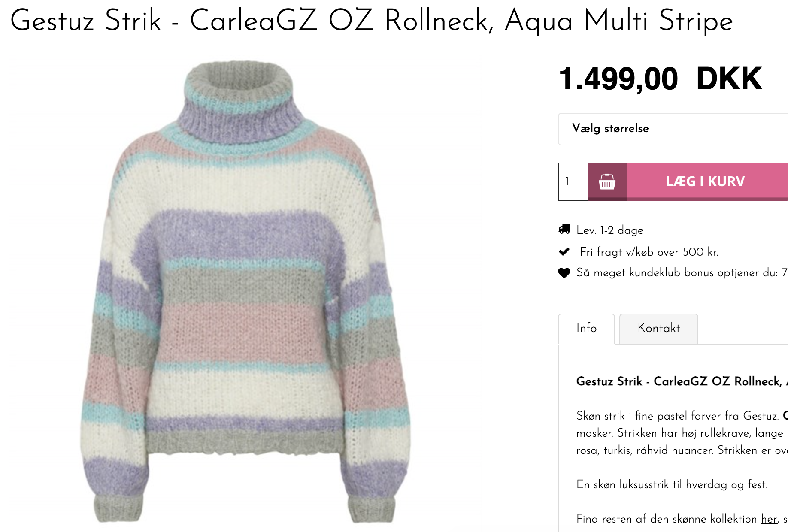Screen dimensions: 788x532
Task: Click the product title heading at top
Action: click(x=371, y=21)
